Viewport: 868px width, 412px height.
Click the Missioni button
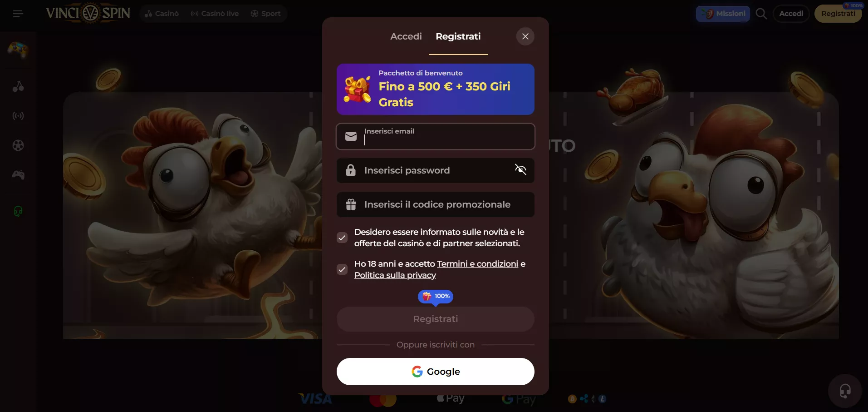pyautogui.click(x=723, y=14)
